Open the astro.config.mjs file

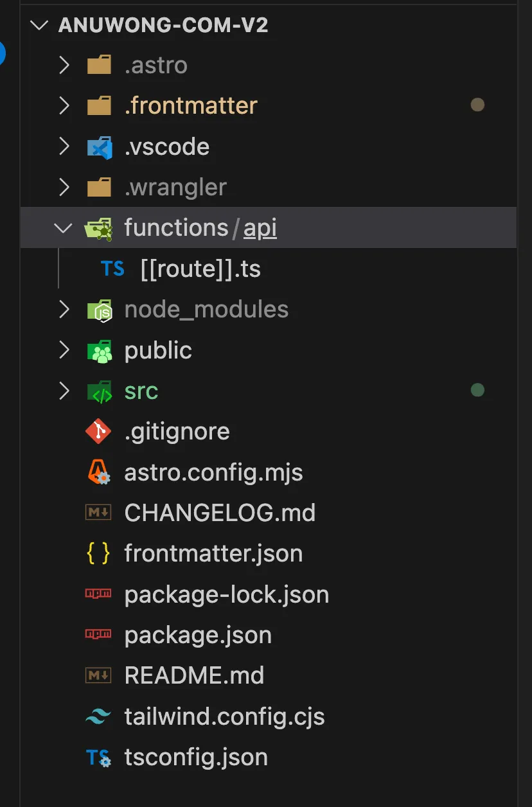coord(214,473)
